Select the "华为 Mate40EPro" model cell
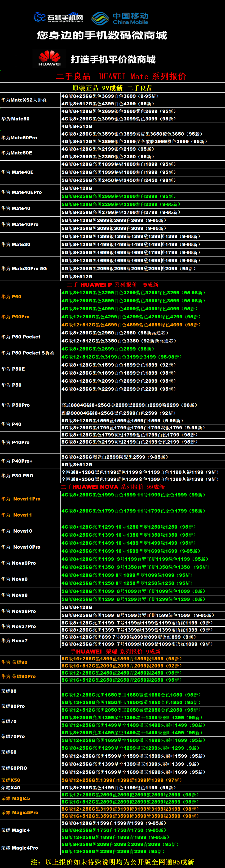The height and width of the screenshot is (868, 225). pyautogui.click(x=30, y=192)
